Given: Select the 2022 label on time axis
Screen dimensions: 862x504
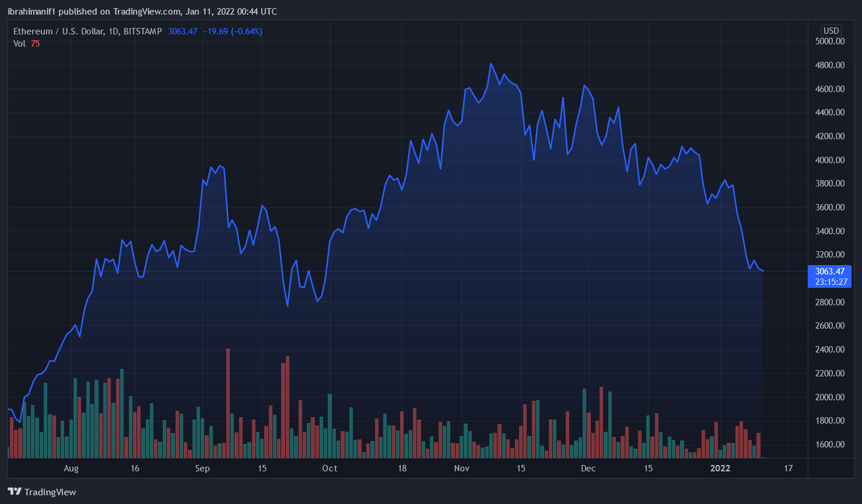Looking at the screenshot, I should coord(720,468).
